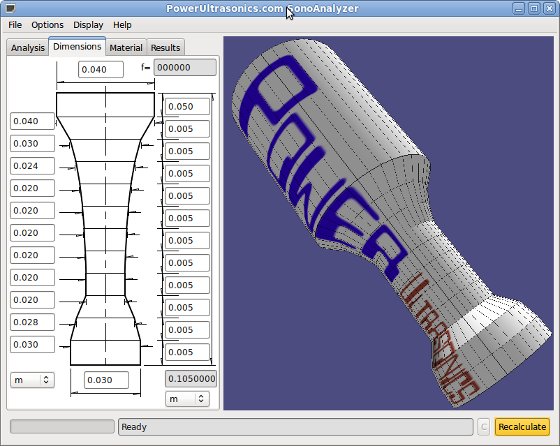Open the File menu
This screenshot has width=560, height=446.
click(15, 25)
